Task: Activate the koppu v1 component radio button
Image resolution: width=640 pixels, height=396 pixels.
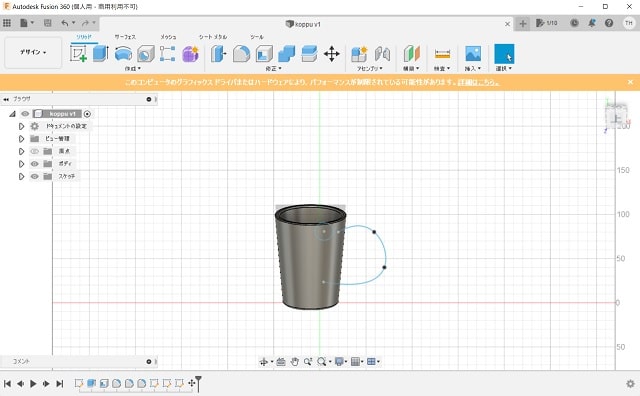Action: [x=87, y=114]
